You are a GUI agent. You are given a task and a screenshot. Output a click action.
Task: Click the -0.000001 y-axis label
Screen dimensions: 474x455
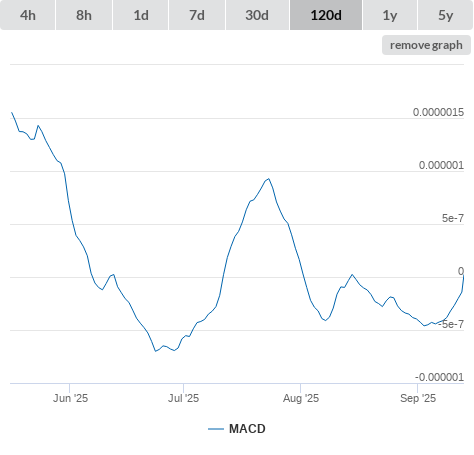439,377
